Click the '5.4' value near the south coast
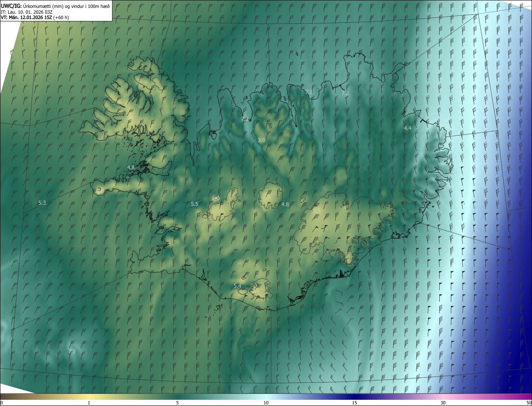 [x=237, y=286]
